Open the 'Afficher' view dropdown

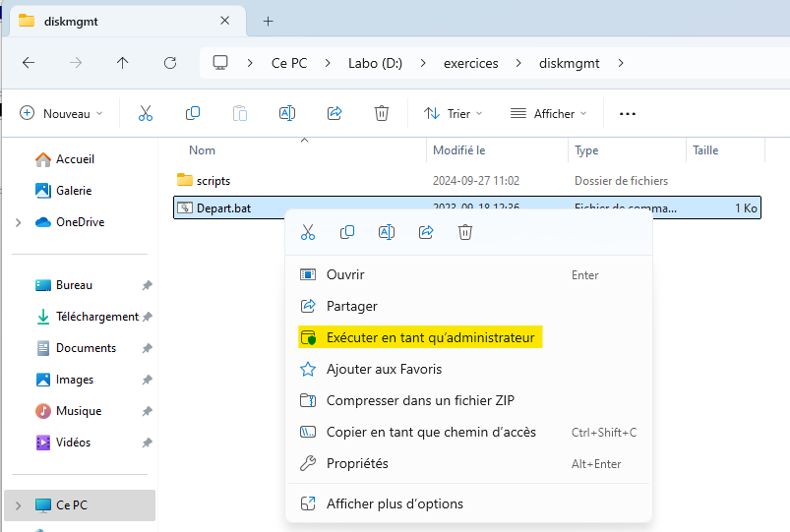click(548, 114)
